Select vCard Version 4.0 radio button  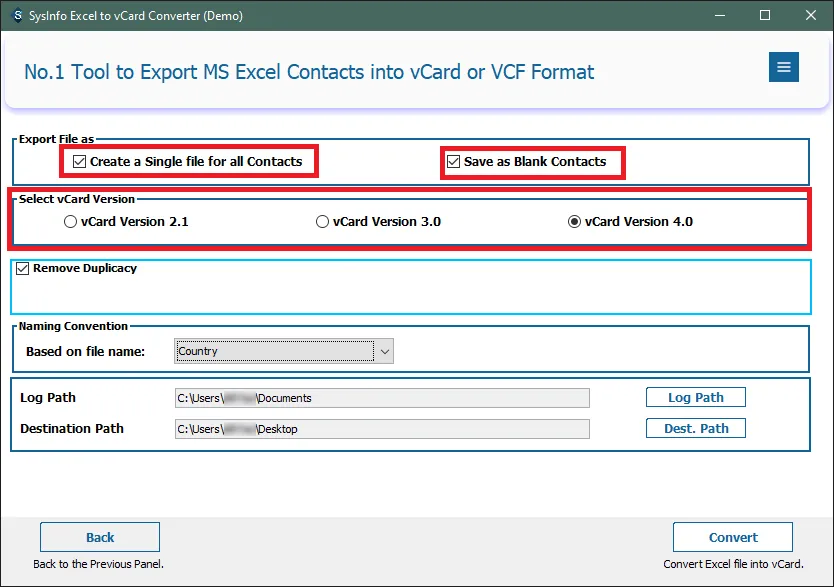574,222
